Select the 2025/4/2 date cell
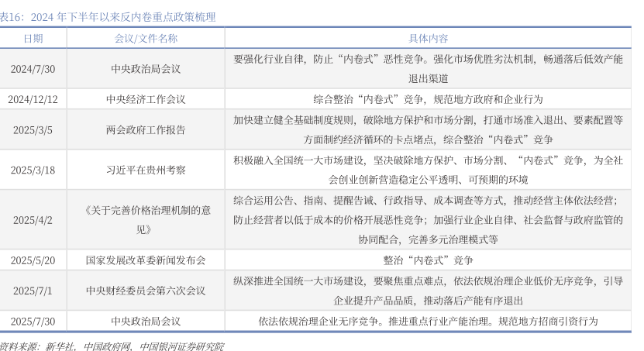Viewport: 644px width, 351px height. tap(33, 219)
